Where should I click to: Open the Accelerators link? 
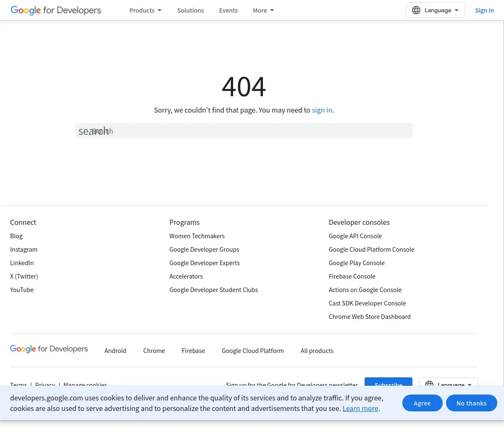pyautogui.click(x=186, y=276)
